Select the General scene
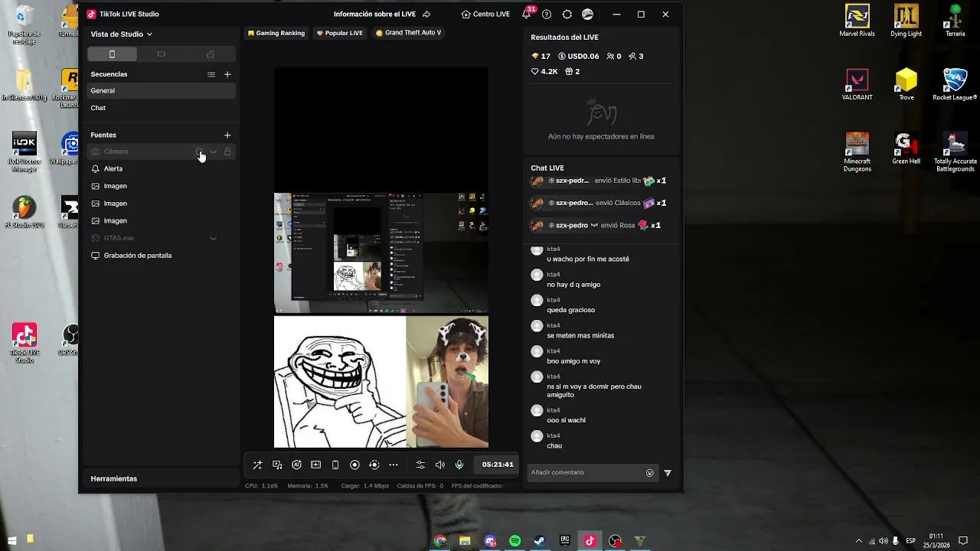Image resolution: width=980 pixels, height=551 pixels. click(161, 90)
